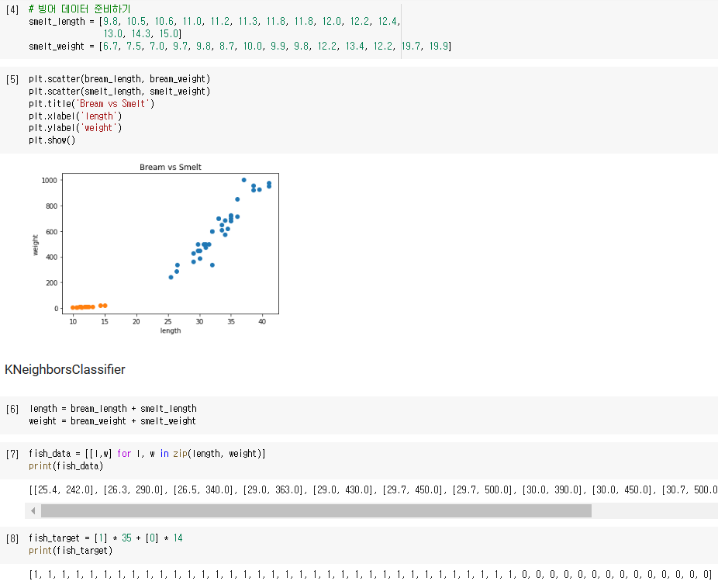Viewport: 718px width, 588px height.
Task: Place cursor in the '# 빙어 데이터 준비하기' comment line
Action: click(80, 9)
